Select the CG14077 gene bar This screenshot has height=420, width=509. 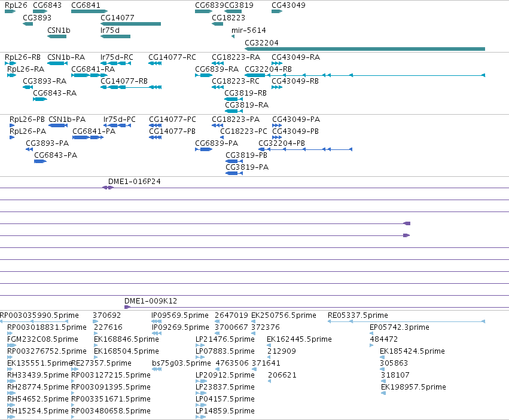point(130,24)
